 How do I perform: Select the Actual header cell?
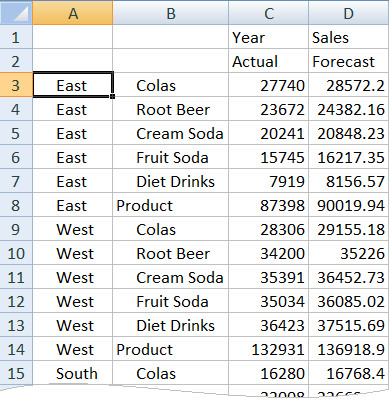[x=269, y=61]
